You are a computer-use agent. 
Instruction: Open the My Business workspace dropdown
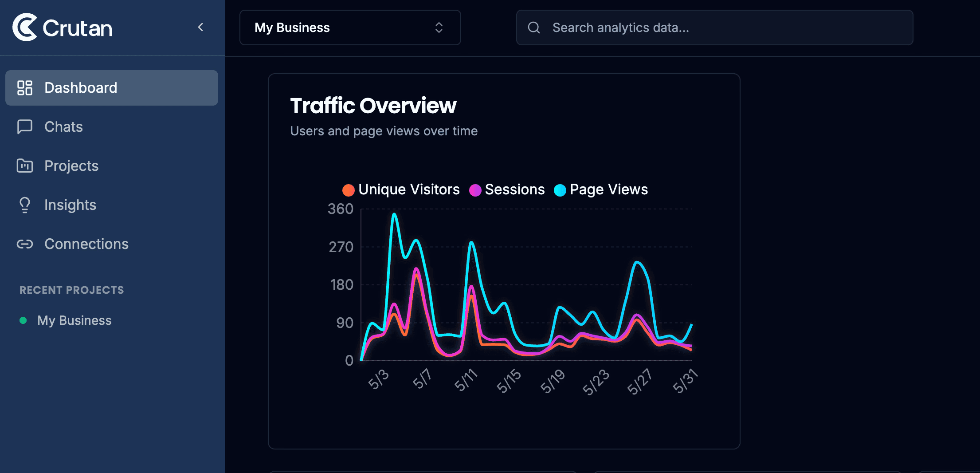(x=350, y=28)
